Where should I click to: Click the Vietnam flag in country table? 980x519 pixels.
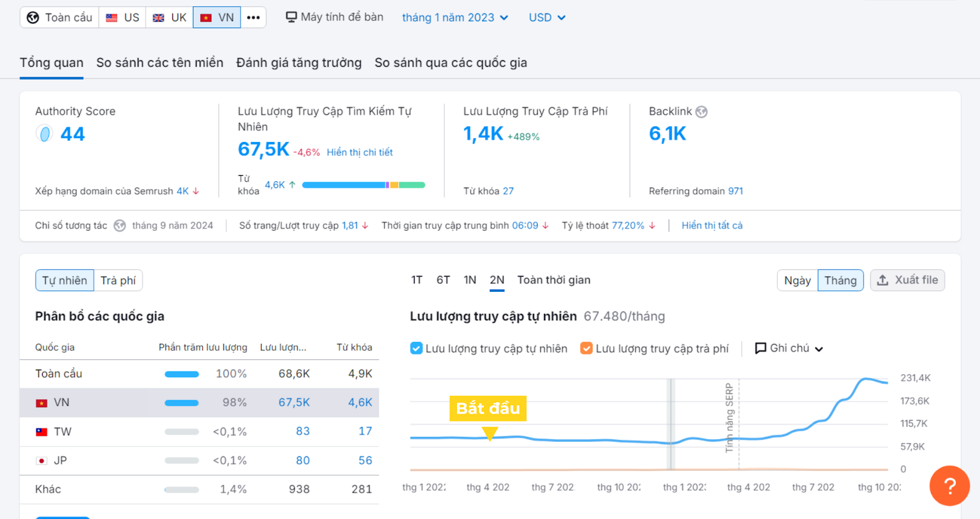[x=42, y=403]
